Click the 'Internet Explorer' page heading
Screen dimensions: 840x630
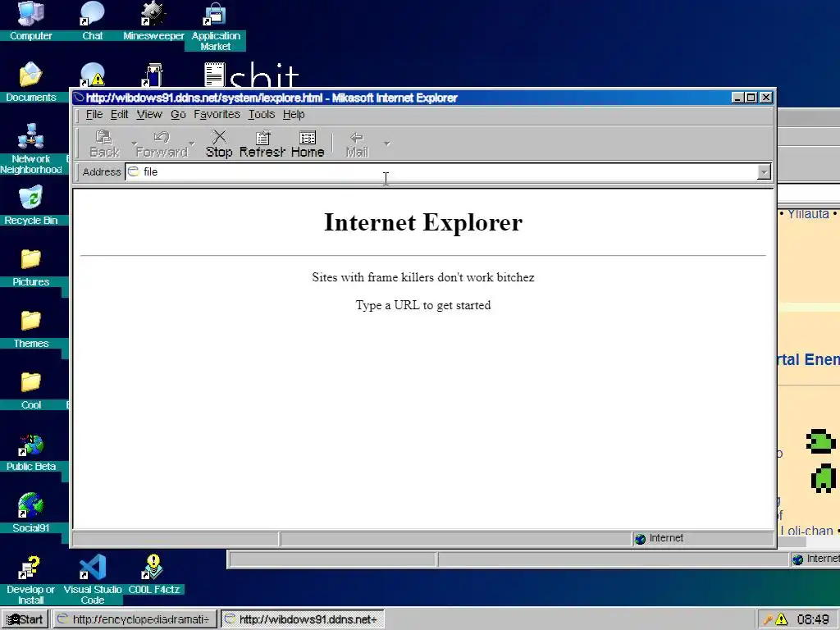click(x=423, y=222)
